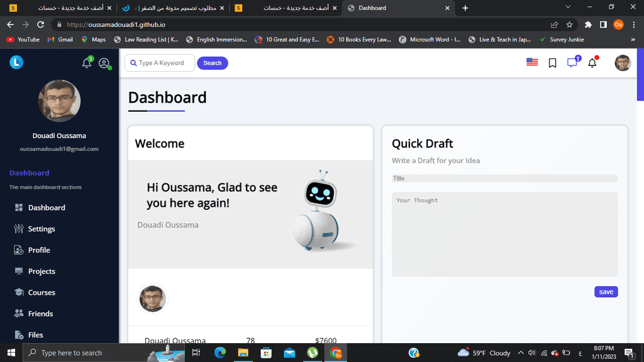This screenshot has width=644, height=362.
Task: Click Windows taskbar search box
Action: pos(104,353)
